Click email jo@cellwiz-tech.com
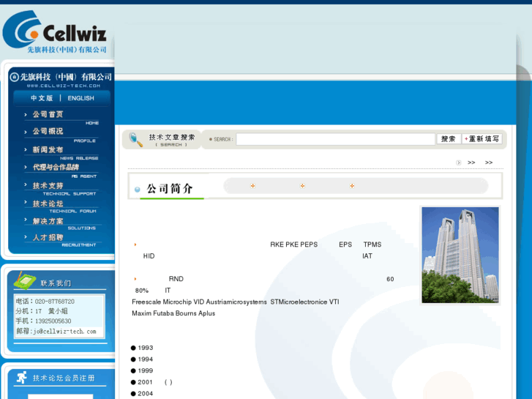Image resolution: width=532 pixels, height=399 pixels. tap(65, 332)
